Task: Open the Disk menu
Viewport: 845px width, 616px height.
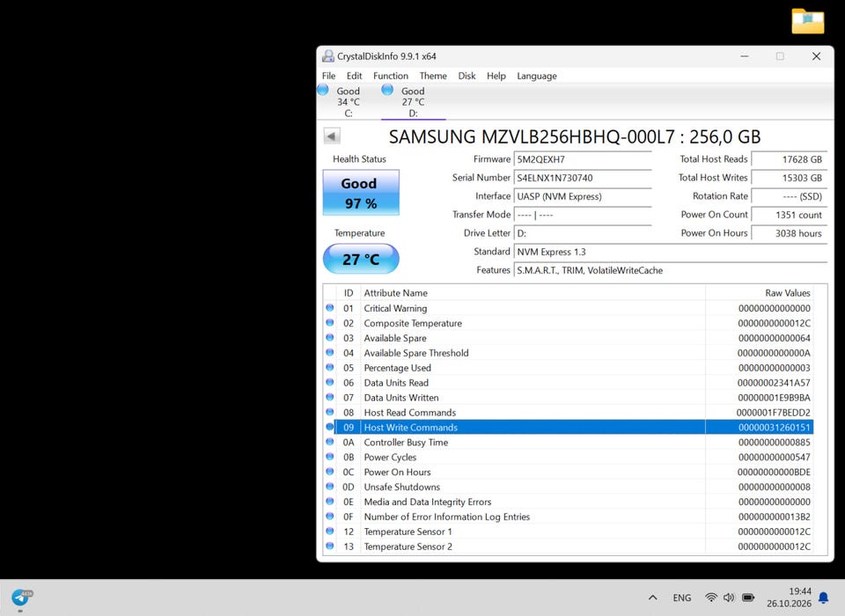Action: 467,76
